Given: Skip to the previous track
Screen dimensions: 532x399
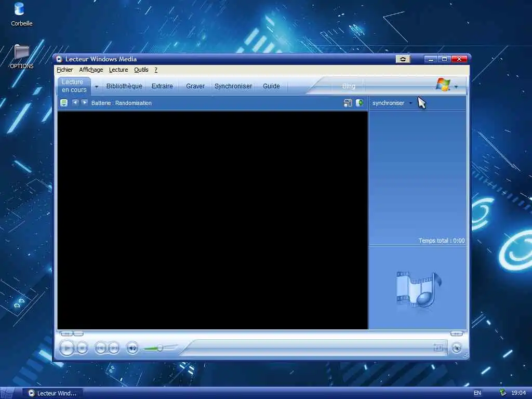Looking at the screenshot, I should (x=100, y=348).
